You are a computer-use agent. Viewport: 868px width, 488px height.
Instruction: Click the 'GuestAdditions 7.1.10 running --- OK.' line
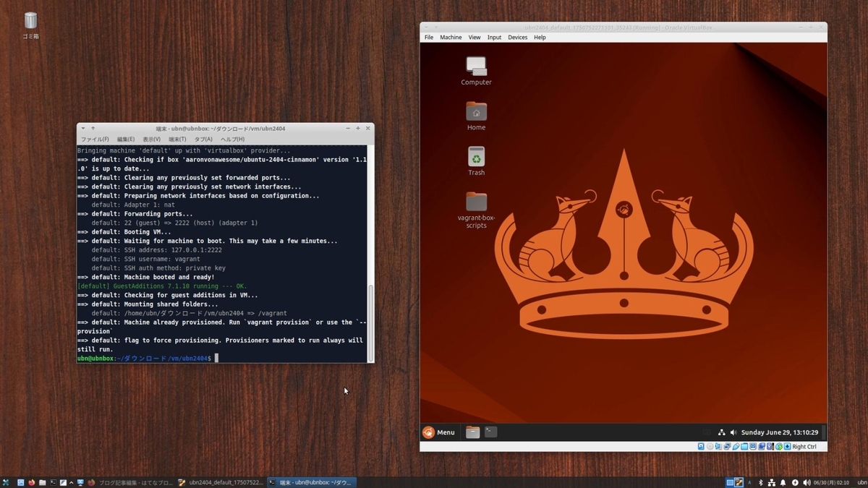click(x=162, y=286)
